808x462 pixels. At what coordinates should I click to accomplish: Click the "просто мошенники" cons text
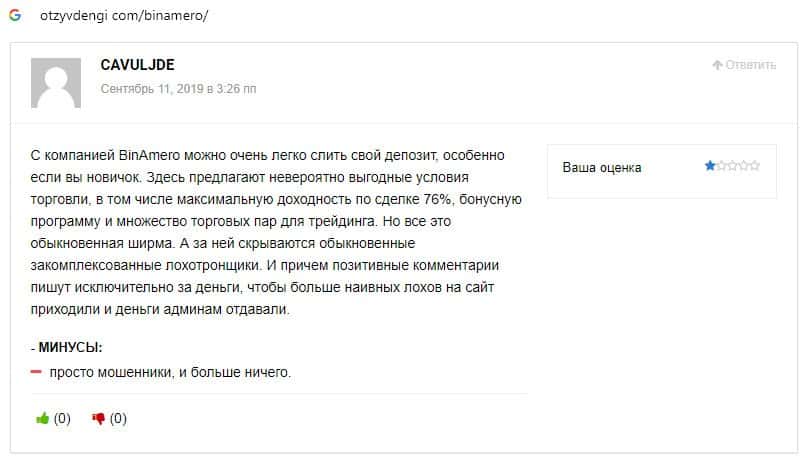170,372
